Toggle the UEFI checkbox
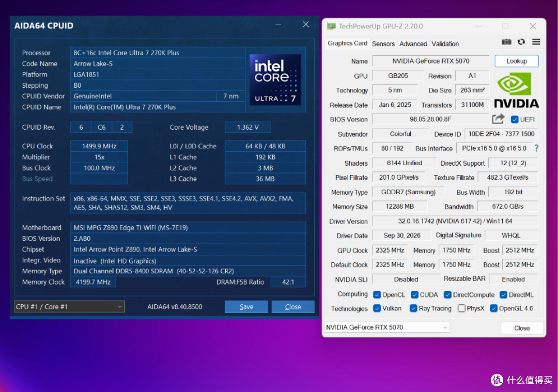 [514, 119]
